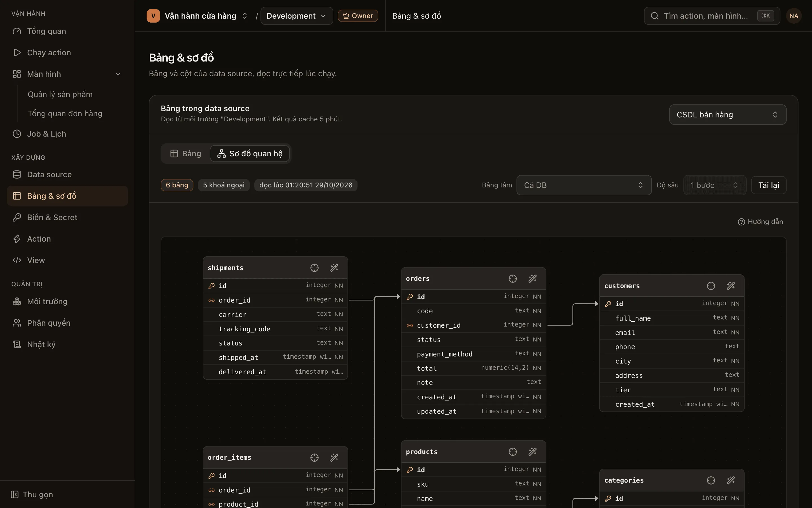The height and width of the screenshot is (508, 812).
Task: Open View in sidebar
Action: [67, 260]
